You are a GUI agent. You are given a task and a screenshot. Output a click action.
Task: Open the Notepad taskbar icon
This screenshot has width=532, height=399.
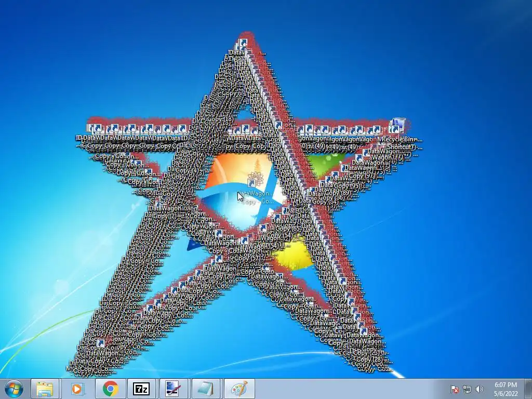(206, 389)
